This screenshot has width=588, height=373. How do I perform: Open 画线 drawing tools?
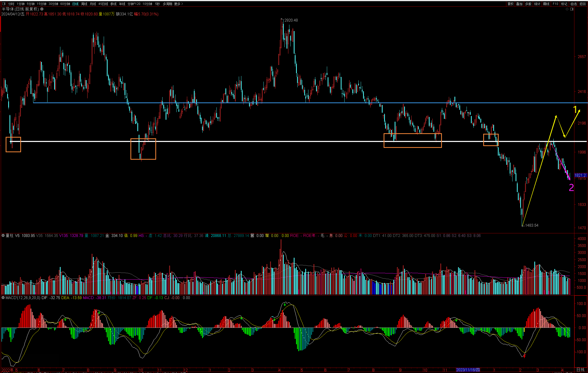click(x=546, y=4)
